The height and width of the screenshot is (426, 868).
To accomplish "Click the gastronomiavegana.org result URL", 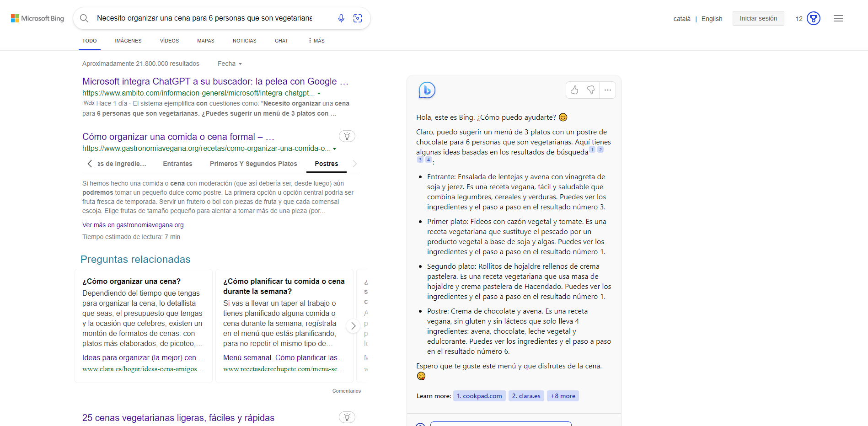I will point(206,149).
